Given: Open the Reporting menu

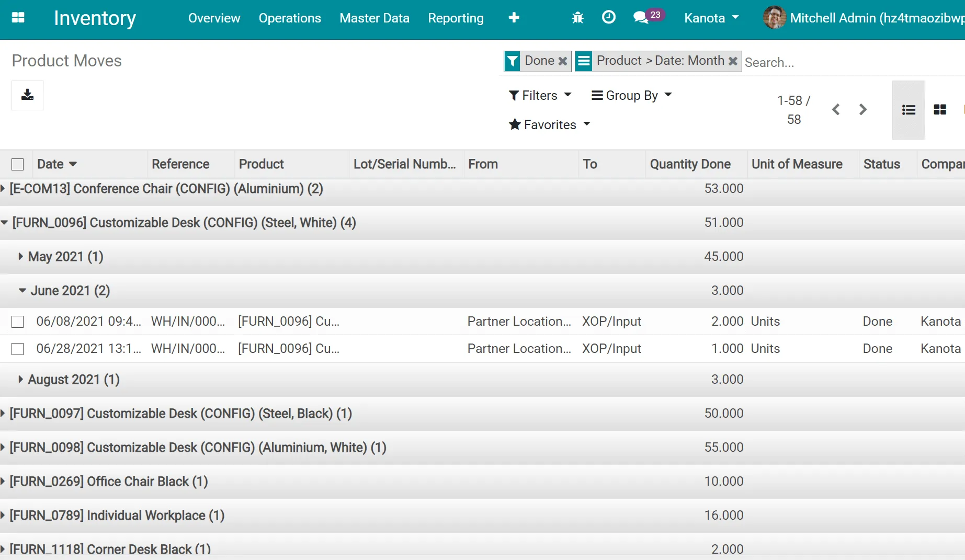Looking at the screenshot, I should pyautogui.click(x=455, y=18).
